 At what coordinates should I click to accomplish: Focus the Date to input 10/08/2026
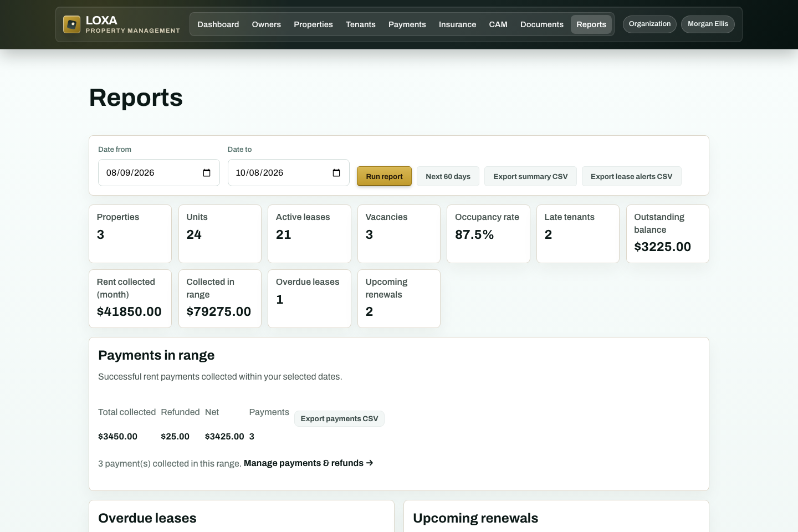289,173
